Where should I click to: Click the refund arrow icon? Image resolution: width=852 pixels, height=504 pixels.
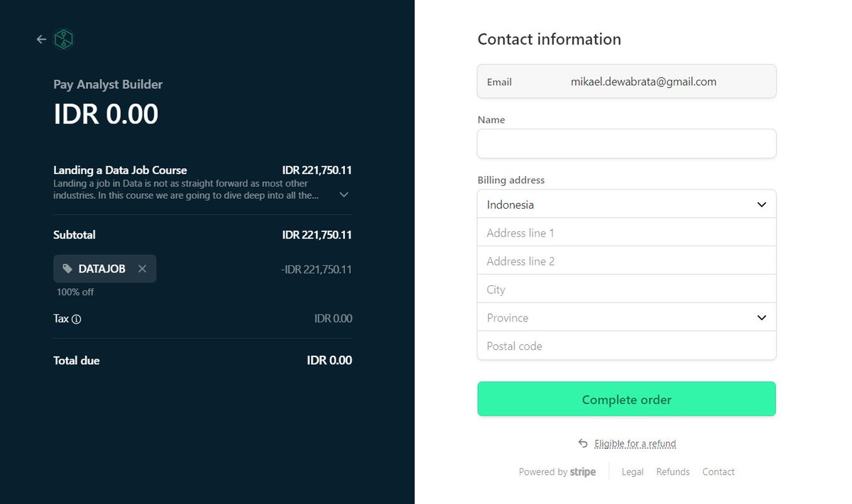click(x=583, y=444)
